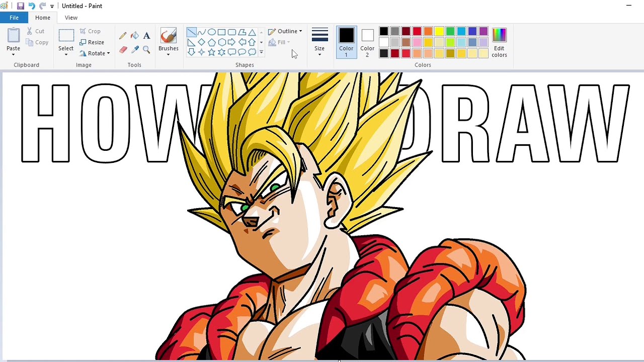Select the Magnifier tool

tap(146, 50)
